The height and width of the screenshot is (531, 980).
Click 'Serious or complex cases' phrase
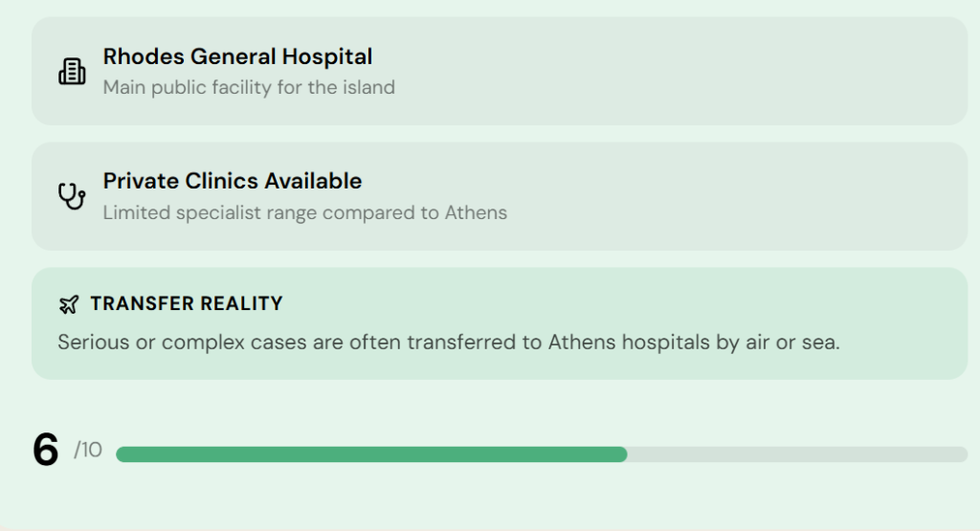click(182, 343)
